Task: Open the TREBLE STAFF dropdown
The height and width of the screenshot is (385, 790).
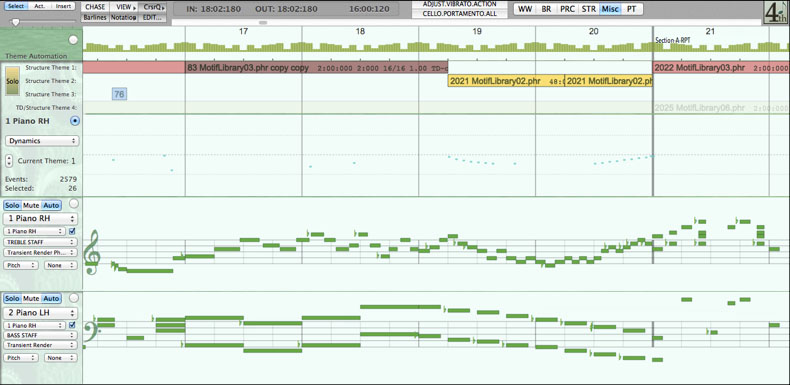Action: click(40, 242)
